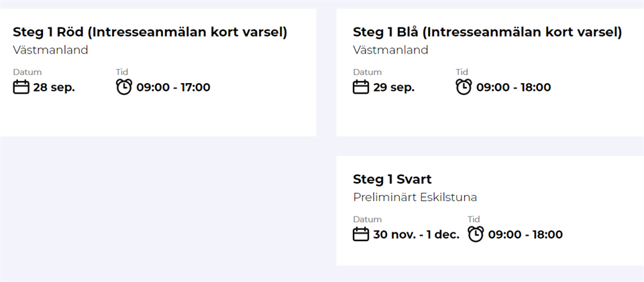The image size is (644, 282).
Task: Click Västmanland location under Steg 1 Röd
Action: pyautogui.click(x=50, y=50)
